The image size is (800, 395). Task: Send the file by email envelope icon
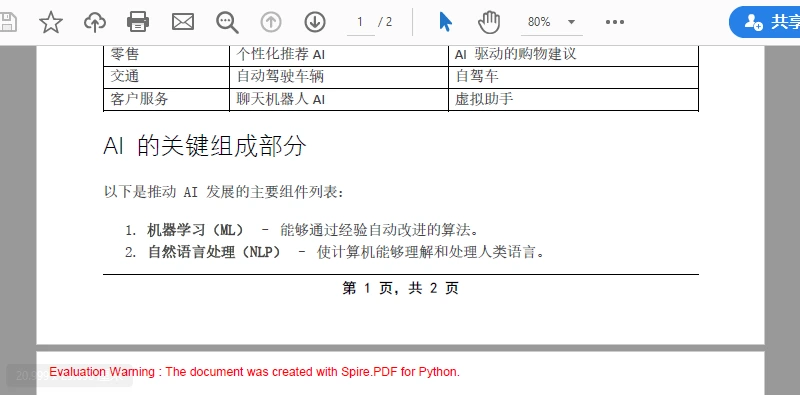(x=183, y=22)
